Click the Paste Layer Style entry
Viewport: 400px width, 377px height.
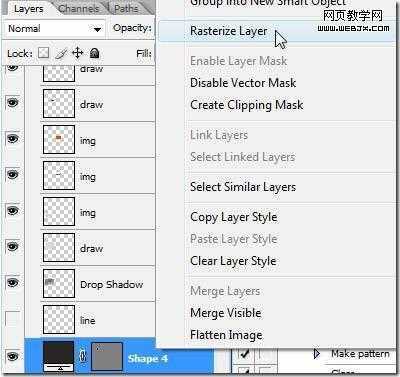234,239
